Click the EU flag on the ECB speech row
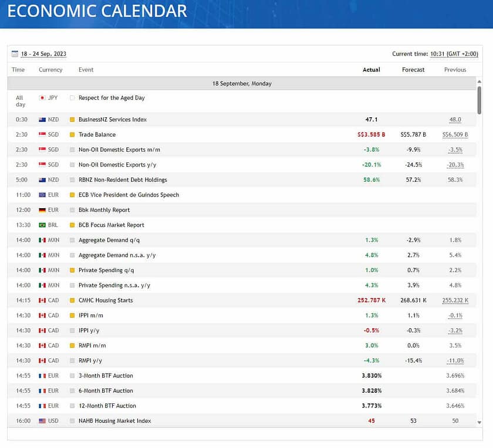 42,195
